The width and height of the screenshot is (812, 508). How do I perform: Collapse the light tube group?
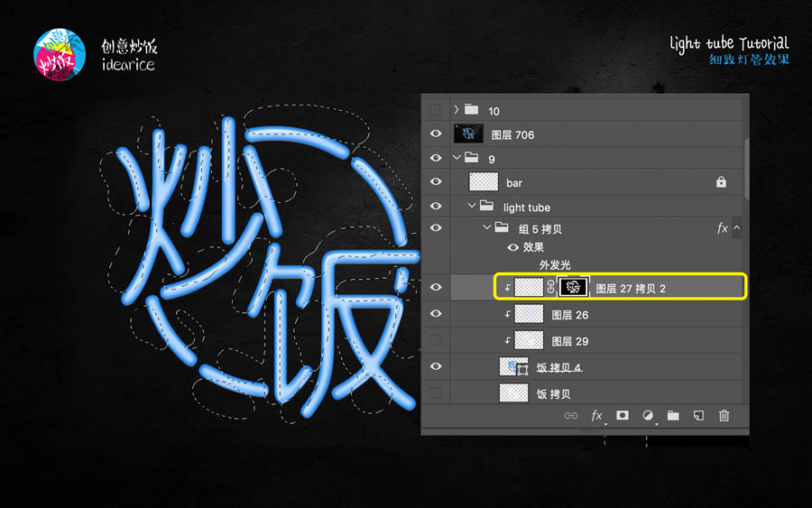(x=471, y=206)
